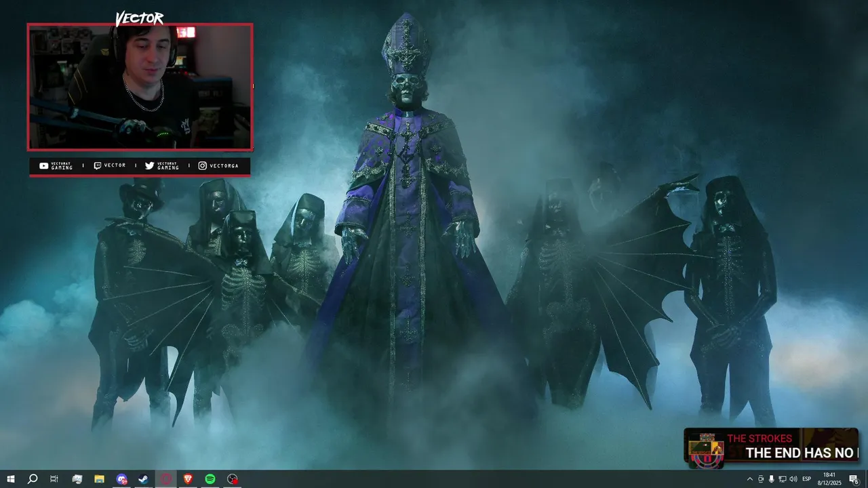
Task: Open network status tray icon
Action: (x=783, y=479)
